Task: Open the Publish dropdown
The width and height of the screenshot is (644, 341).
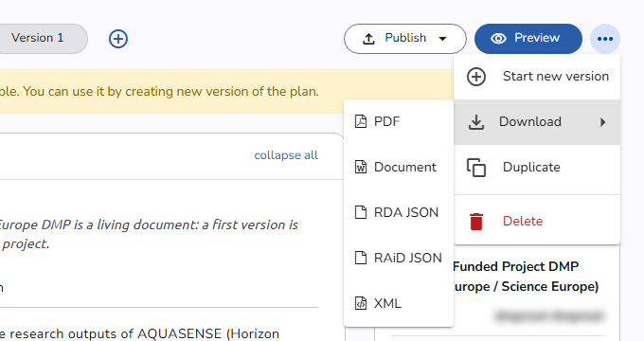Action: (x=405, y=39)
